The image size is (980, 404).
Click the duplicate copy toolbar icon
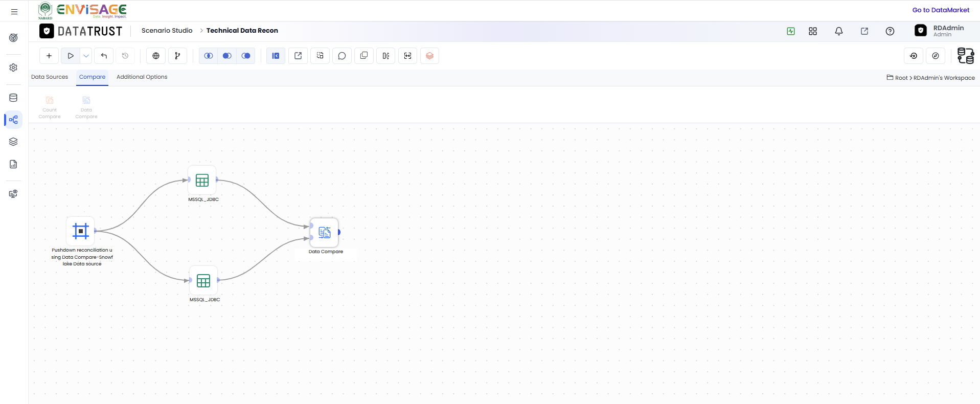pyautogui.click(x=364, y=56)
